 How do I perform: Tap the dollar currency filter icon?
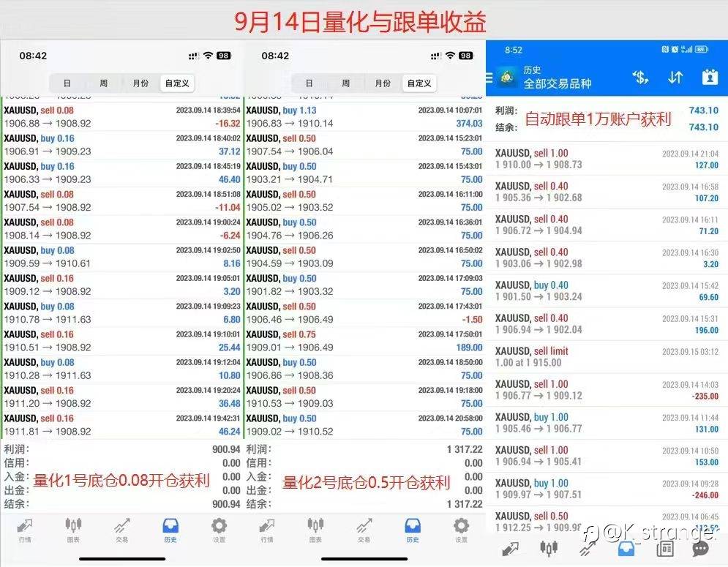(x=641, y=77)
